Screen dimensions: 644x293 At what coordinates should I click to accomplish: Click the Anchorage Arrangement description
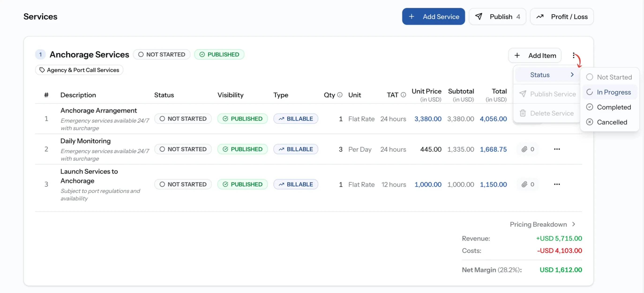[x=98, y=110]
